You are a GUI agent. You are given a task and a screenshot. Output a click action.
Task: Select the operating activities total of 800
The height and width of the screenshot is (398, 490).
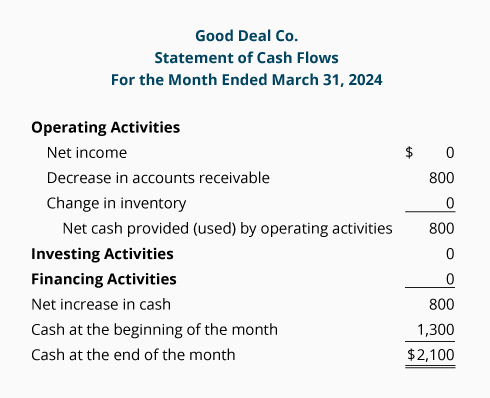(x=442, y=229)
